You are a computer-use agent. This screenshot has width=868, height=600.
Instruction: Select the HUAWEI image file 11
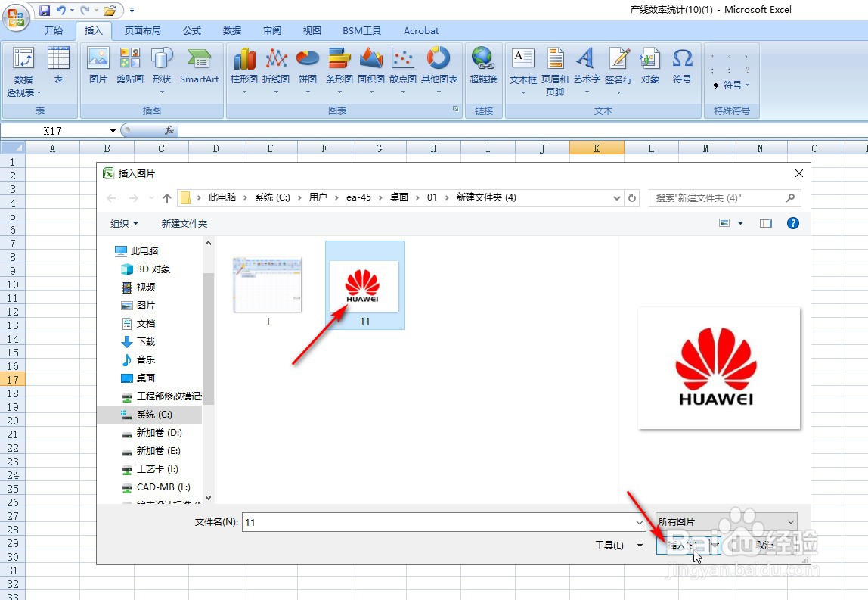[364, 285]
